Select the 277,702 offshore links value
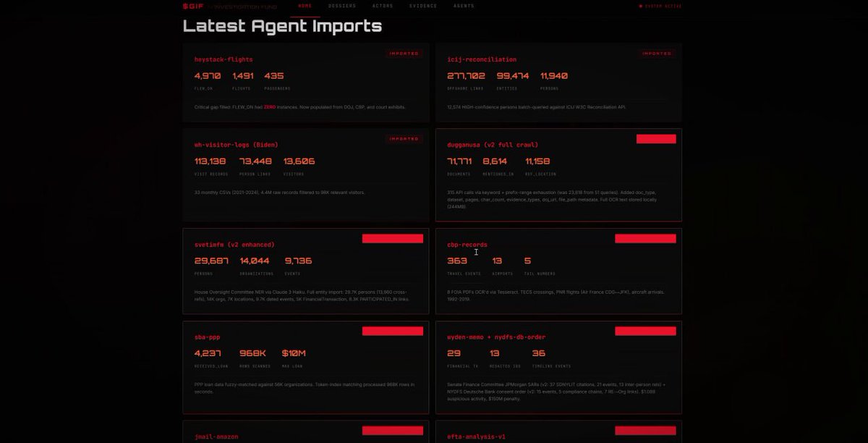Screen dimensions: 868x443 pos(467,76)
